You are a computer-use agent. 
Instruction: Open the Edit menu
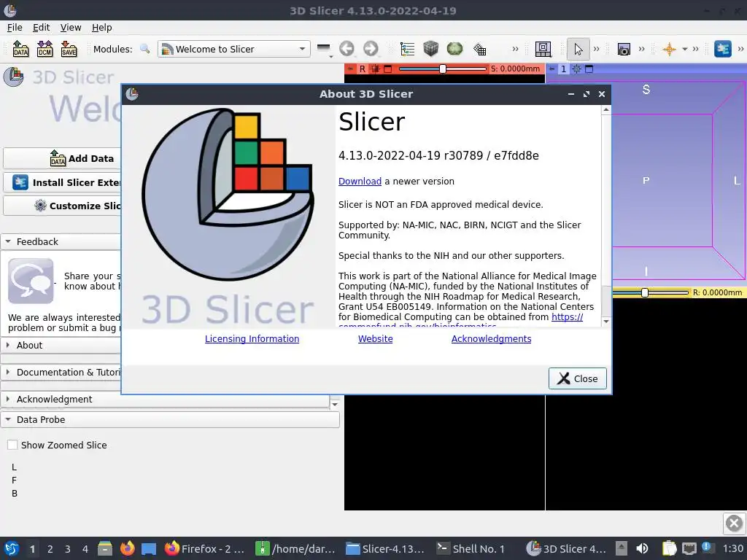(41, 28)
